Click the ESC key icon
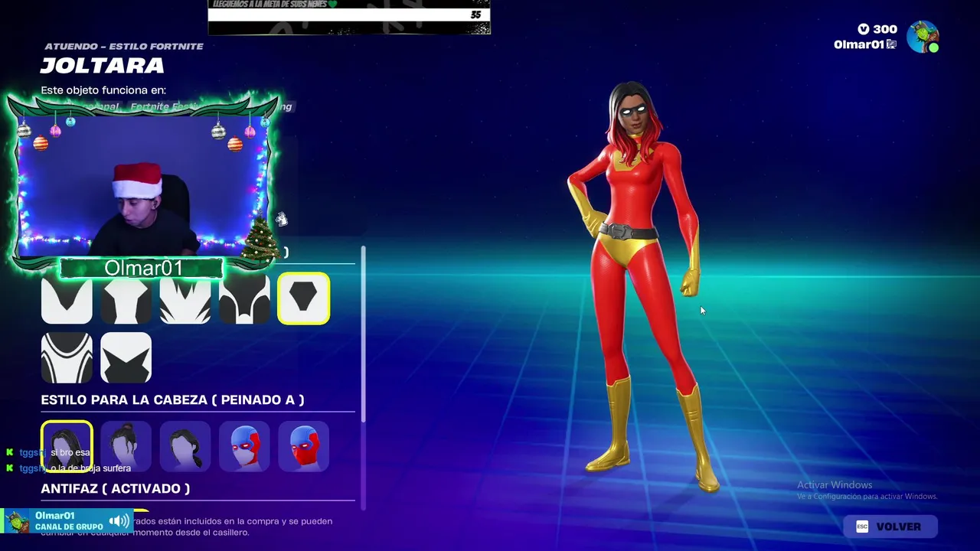This screenshot has height=551, width=980. tap(862, 527)
